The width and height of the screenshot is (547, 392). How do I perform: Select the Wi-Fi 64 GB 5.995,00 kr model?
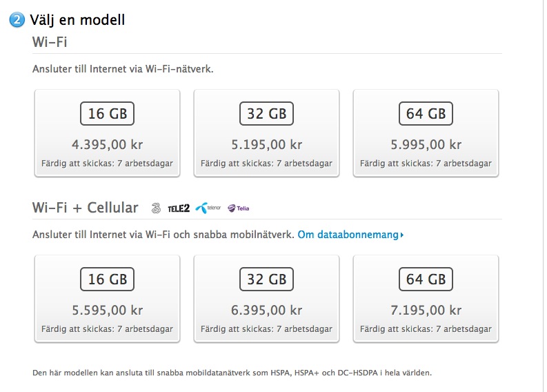[x=426, y=133]
